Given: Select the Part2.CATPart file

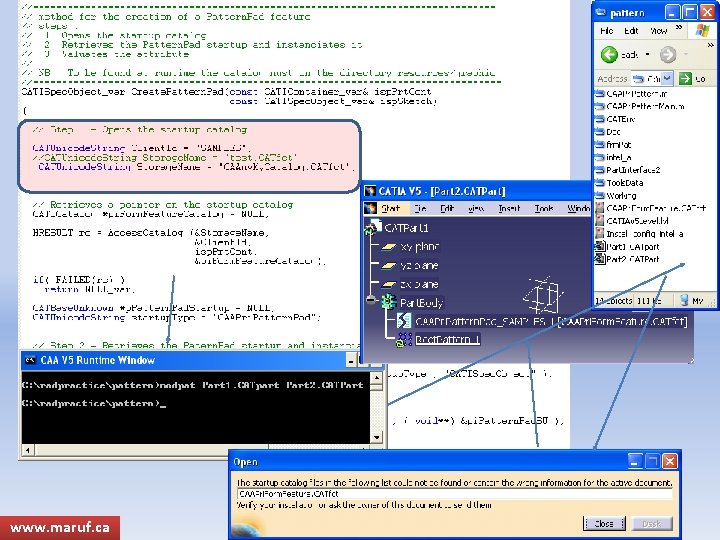Looking at the screenshot, I should coord(627,259).
